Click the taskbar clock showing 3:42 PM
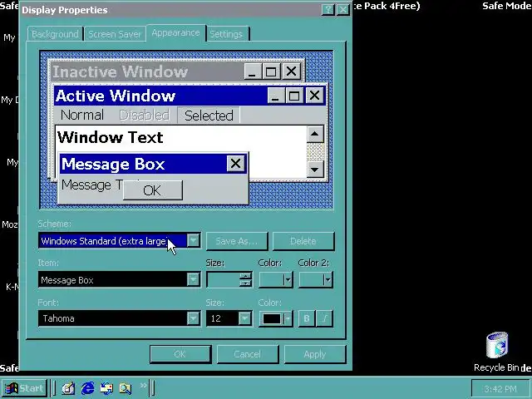This screenshot has width=532, height=399. [x=500, y=389]
